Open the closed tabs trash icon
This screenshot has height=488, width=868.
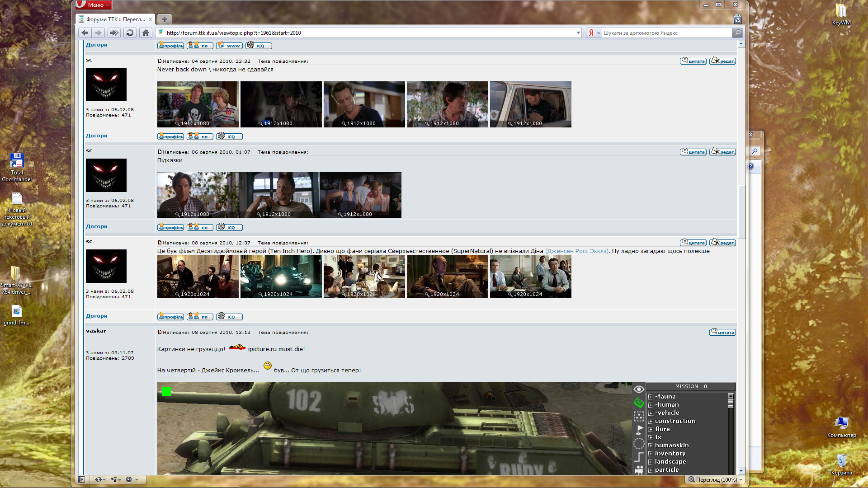[737, 19]
